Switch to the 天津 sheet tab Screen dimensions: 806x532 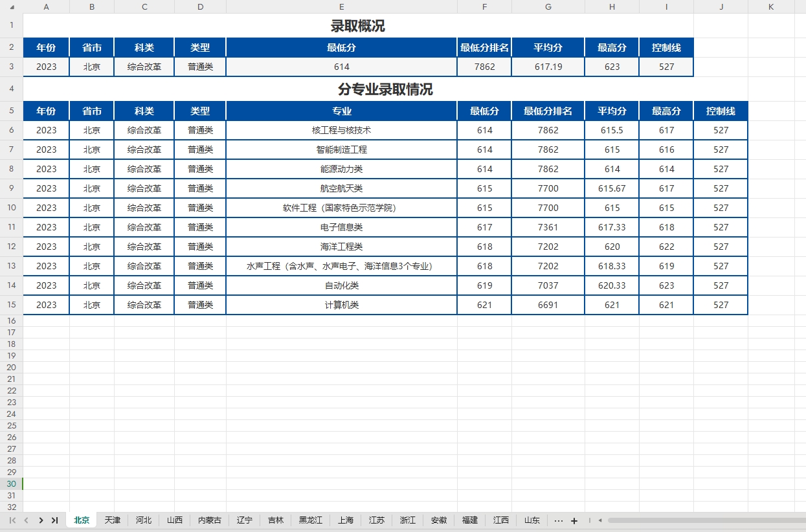(x=112, y=520)
